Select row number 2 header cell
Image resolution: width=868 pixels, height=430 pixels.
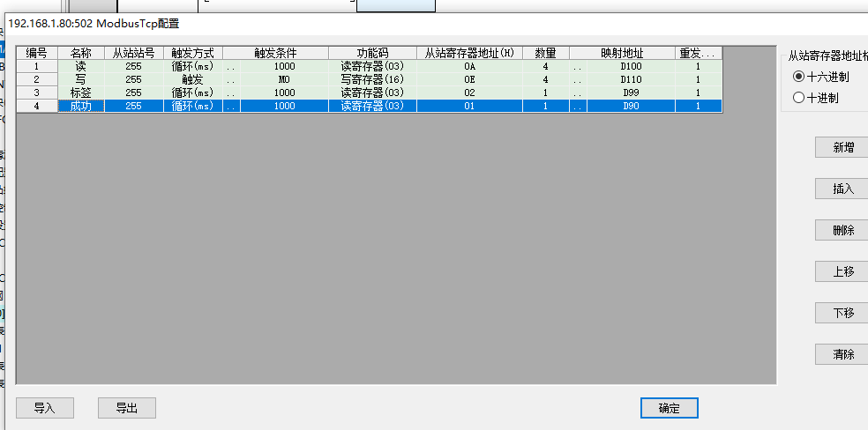pyautogui.click(x=37, y=79)
